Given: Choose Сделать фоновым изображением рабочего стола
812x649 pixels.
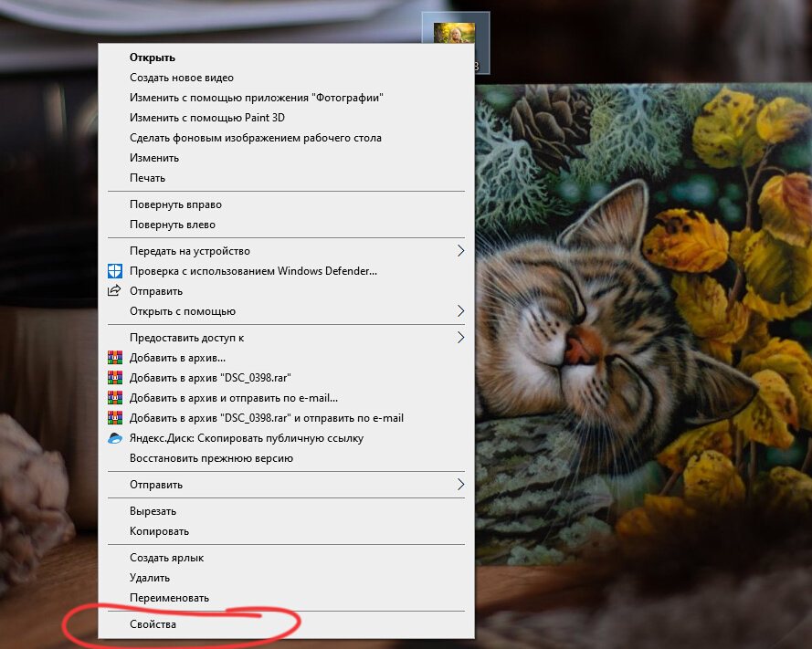Looking at the screenshot, I should 286,138.
